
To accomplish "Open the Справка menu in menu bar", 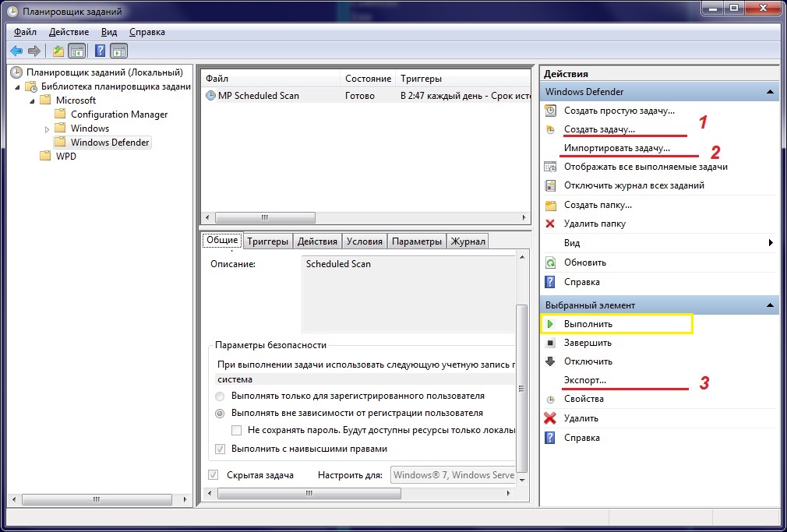I will point(147,32).
